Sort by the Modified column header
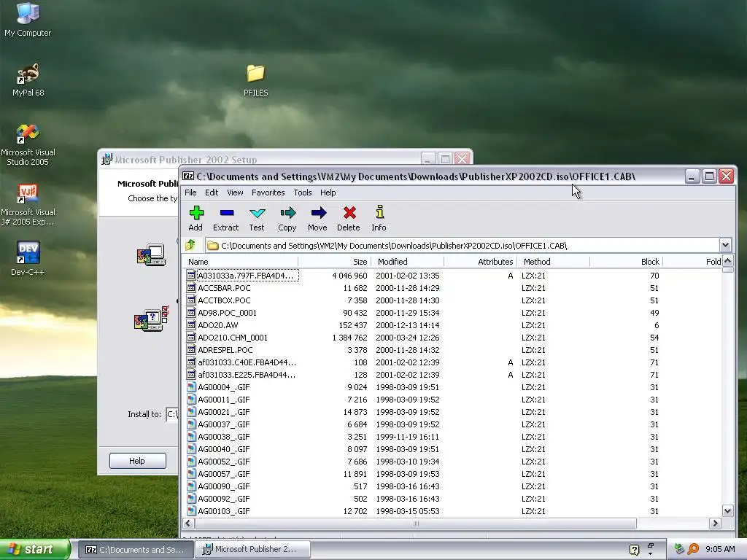The image size is (747, 560). coord(407,262)
